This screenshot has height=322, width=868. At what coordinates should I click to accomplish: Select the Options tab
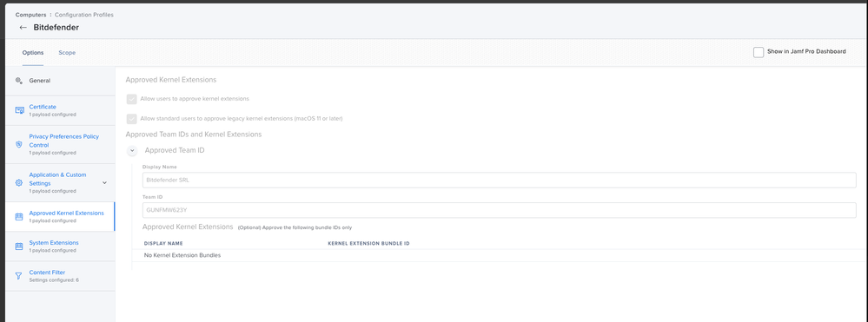pyautogui.click(x=33, y=53)
